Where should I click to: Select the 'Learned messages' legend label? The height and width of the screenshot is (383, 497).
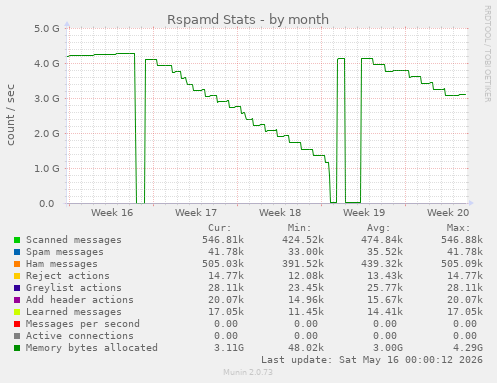74,312
